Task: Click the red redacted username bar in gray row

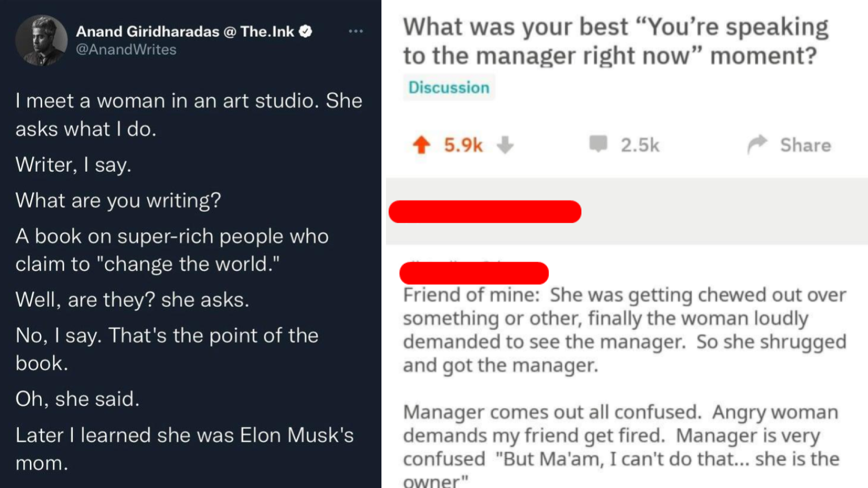Action: 485,211
